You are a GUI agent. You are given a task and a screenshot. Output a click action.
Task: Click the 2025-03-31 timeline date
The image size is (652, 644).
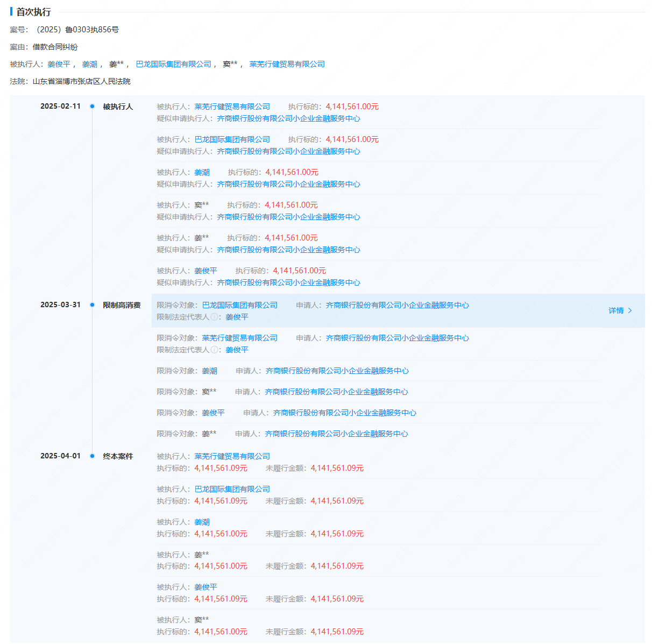[x=60, y=305]
